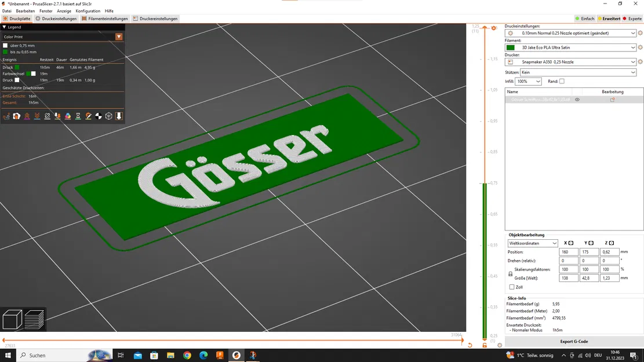644x362 pixels.
Task: Toggle color changes visibility icon
Action: (x=68, y=116)
